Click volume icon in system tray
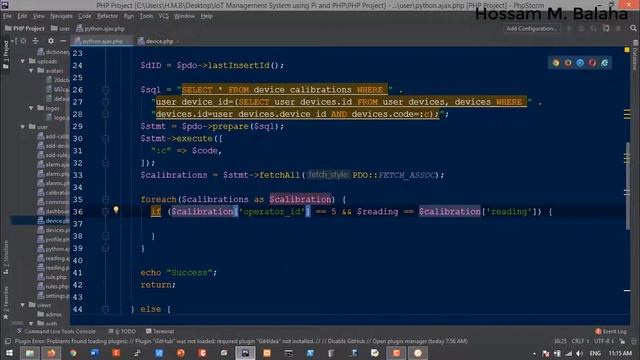Viewport: 640px width, 360px height. click(x=580, y=353)
